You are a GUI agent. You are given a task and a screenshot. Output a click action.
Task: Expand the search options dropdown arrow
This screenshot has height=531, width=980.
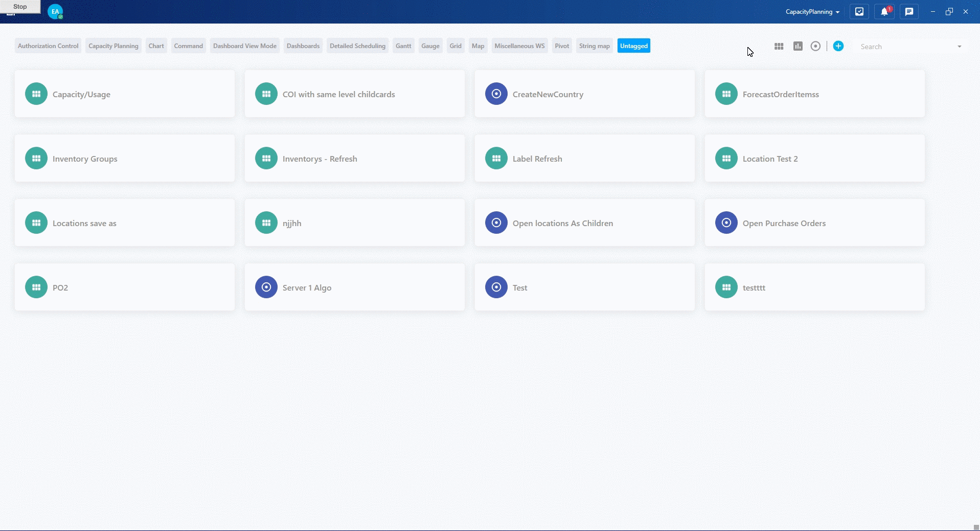click(959, 46)
